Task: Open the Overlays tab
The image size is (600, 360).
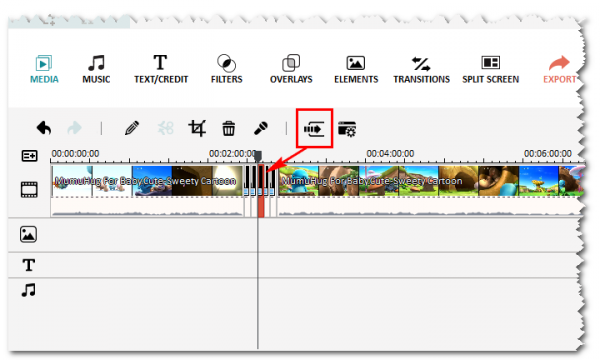Action: [291, 69]
